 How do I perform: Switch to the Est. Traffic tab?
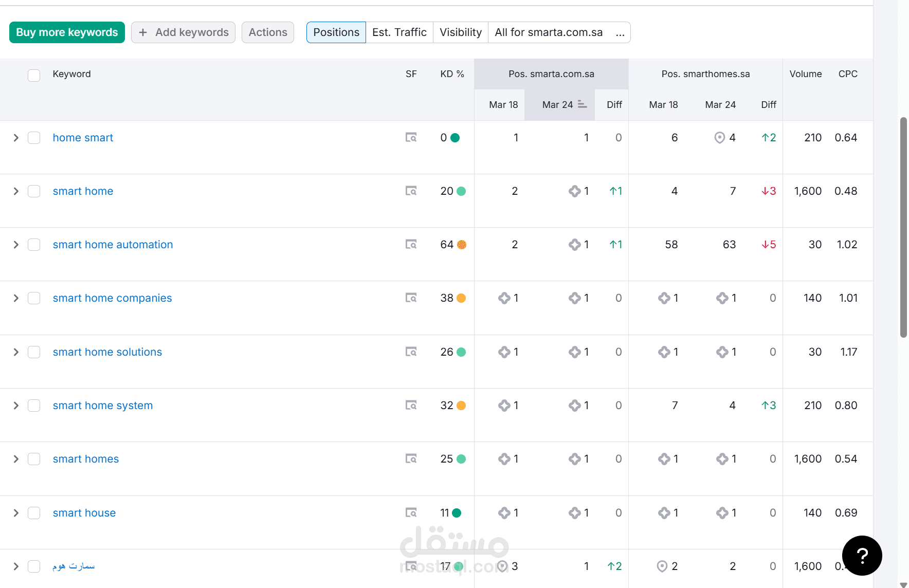(399, 32)
